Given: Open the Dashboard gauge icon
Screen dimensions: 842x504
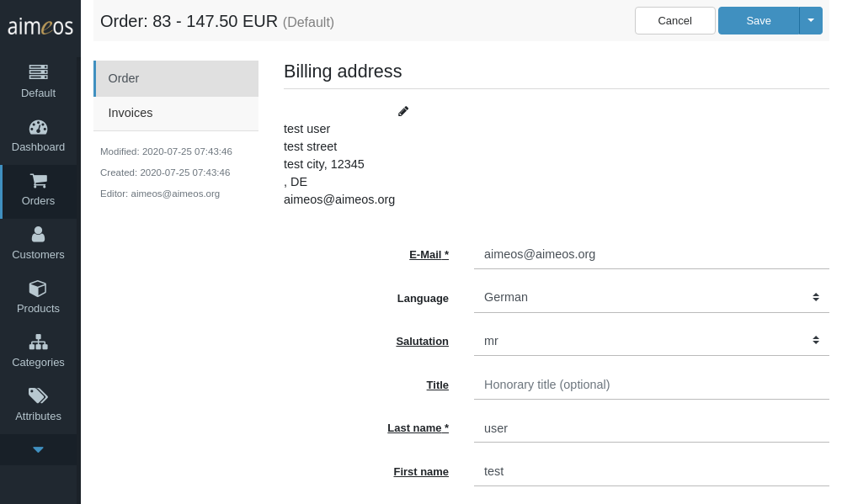Looking at the screenshot, I should click(x=38, y=127).
